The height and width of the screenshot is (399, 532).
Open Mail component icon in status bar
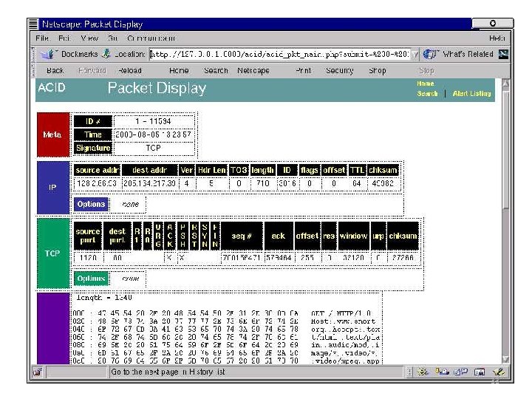tap(442, 372)
